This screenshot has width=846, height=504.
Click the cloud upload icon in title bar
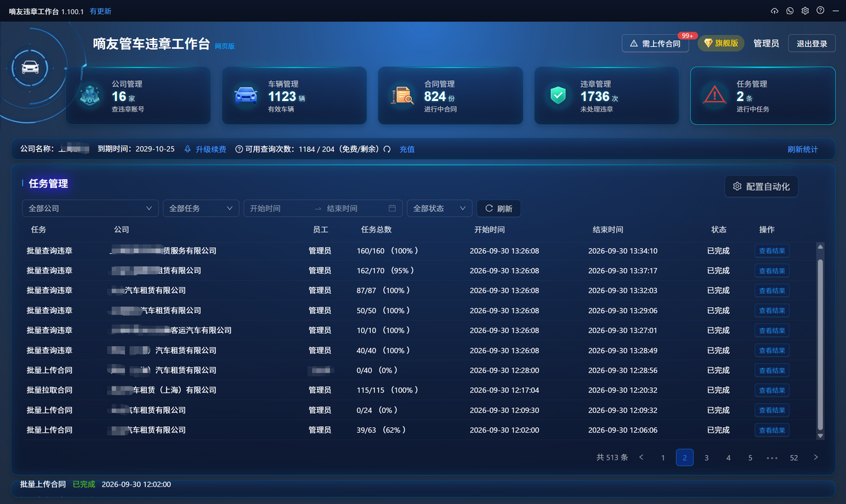point(775,11)
